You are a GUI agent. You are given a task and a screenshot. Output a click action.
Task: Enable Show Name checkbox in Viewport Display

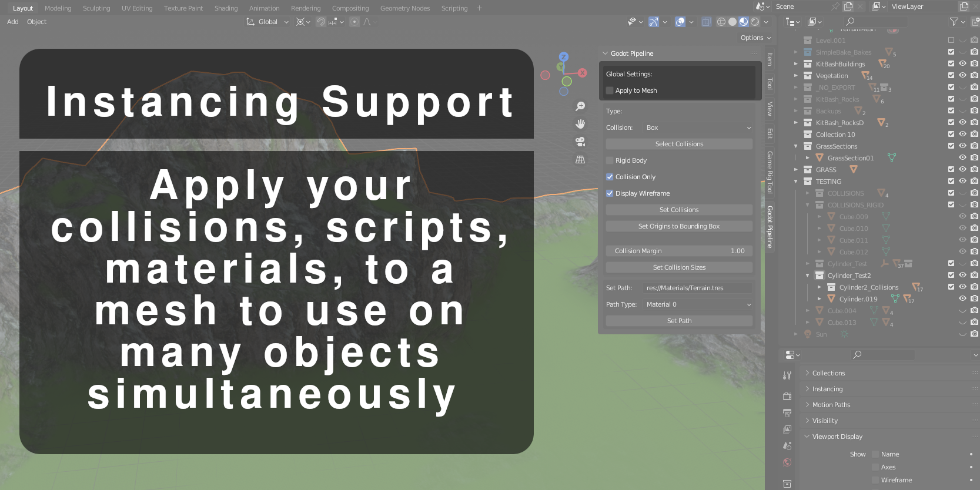(x=875, y=454)
